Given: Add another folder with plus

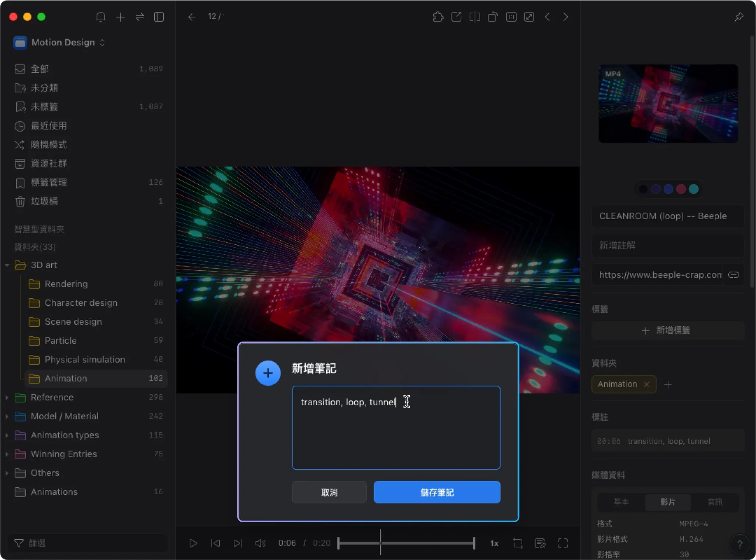Looking at the screenshot, I should tap(668, 385).
